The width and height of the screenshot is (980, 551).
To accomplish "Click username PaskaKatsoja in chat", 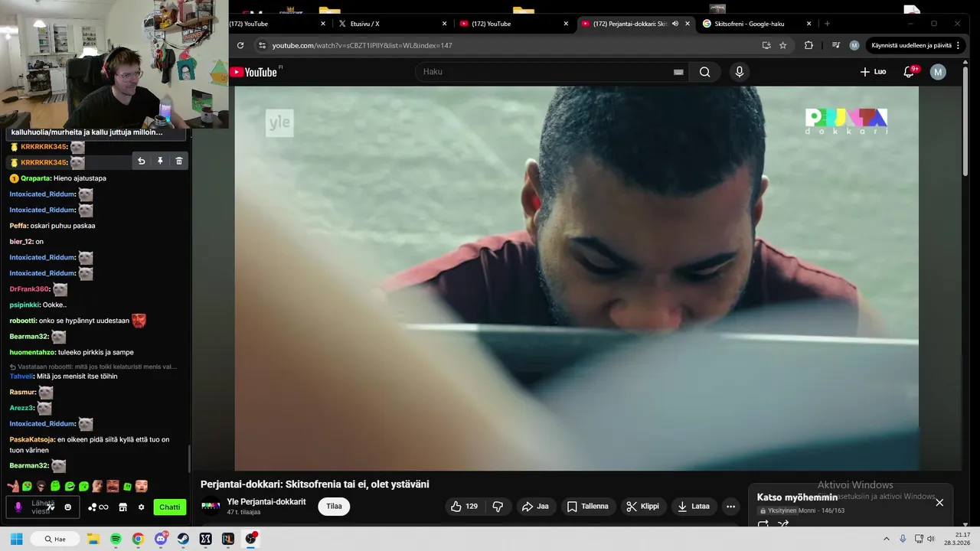I will pyautogui.click(x=31, y=439).
